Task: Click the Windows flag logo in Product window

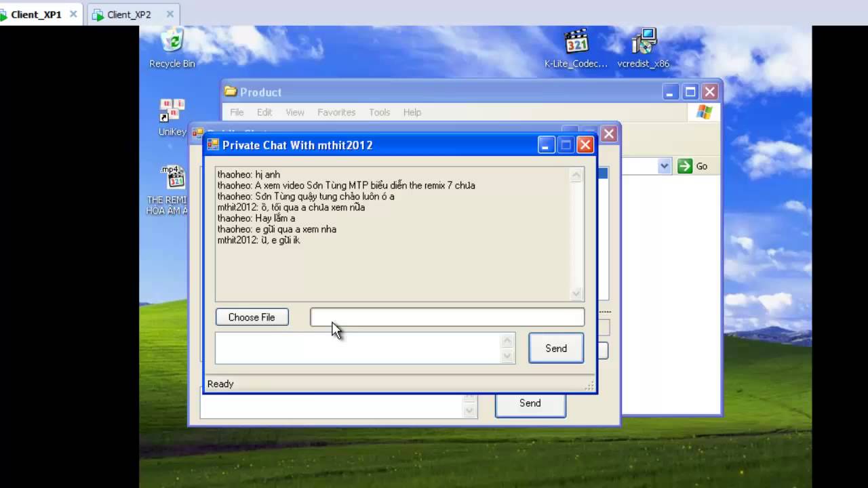Action: (704, 112)
